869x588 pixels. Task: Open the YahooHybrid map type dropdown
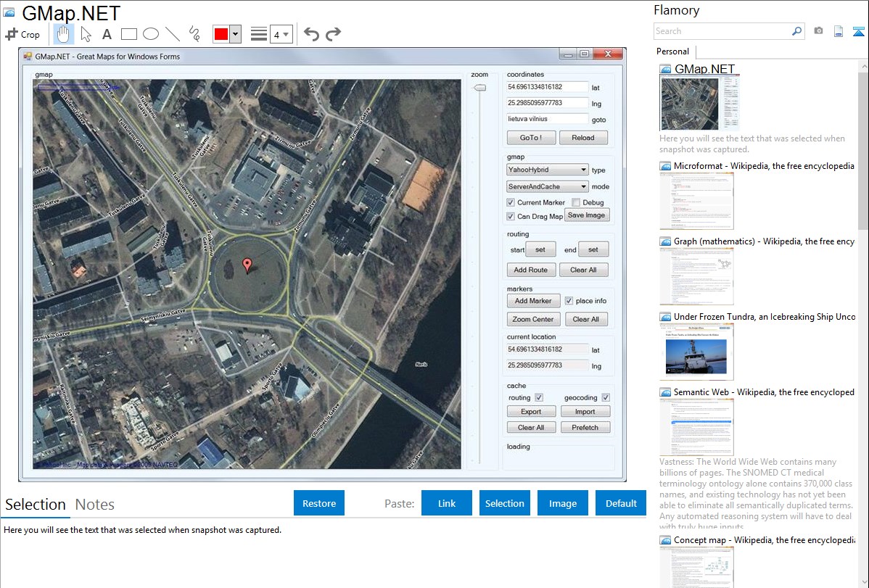[x=548, y=170]
